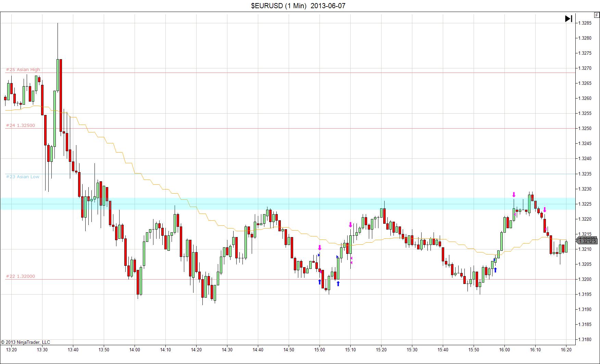Select the 1.3185 price axis label
The image size is (600, 364).
coord(585,325)
